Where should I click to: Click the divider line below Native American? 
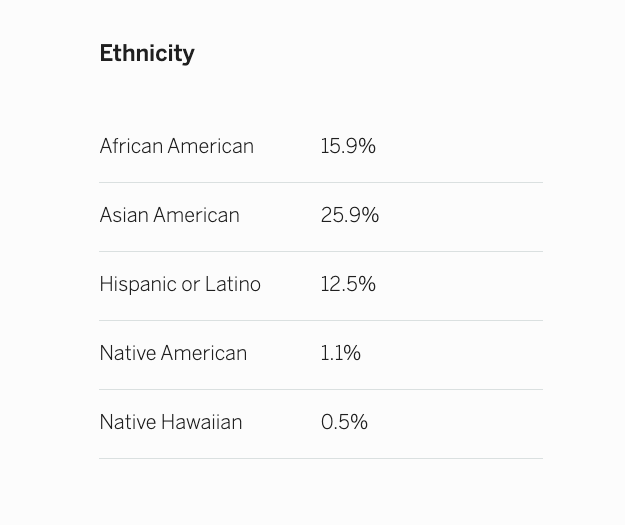coord(321,389)
